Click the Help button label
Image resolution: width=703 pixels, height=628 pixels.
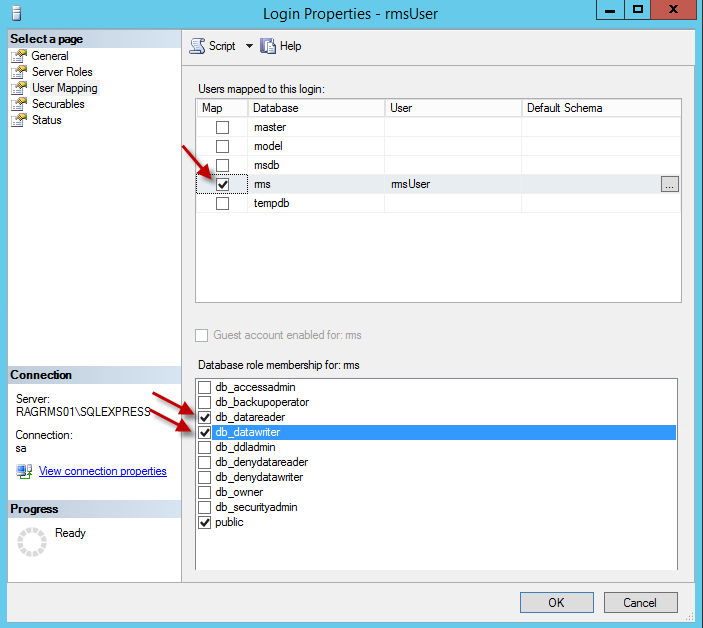pos(291,46)
